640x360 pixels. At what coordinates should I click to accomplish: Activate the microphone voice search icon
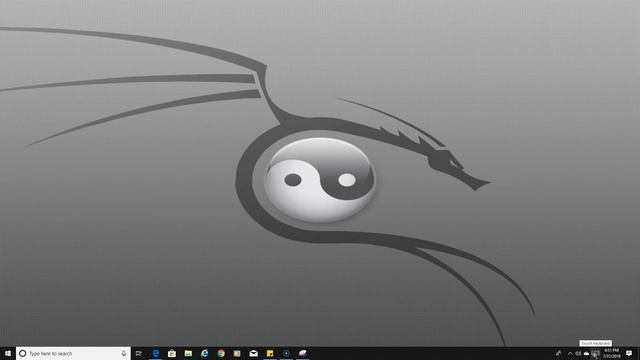click(124, 353)
